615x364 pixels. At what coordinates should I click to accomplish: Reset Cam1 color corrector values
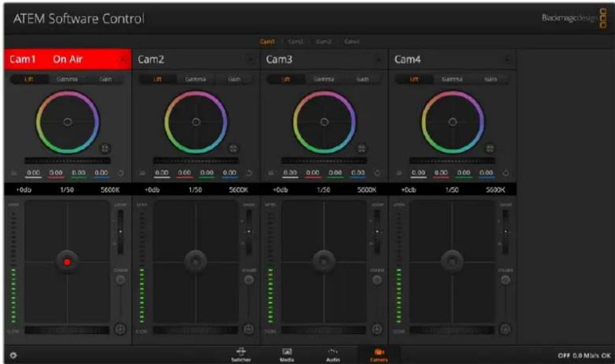121,173
